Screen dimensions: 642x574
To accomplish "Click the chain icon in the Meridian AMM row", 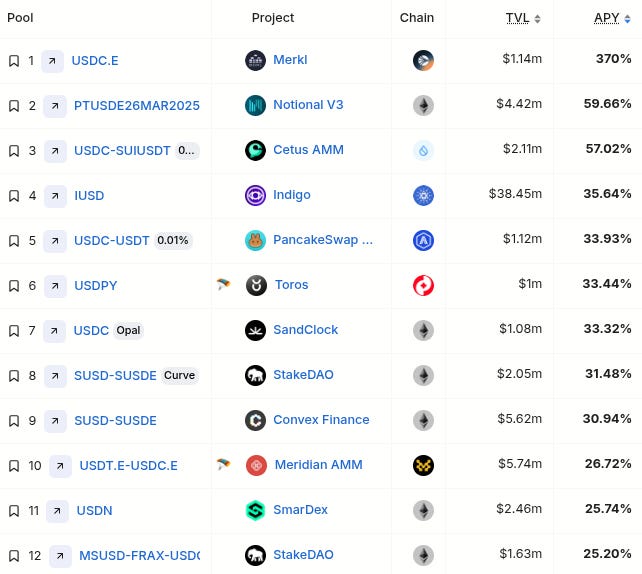I will pos(423,466).
